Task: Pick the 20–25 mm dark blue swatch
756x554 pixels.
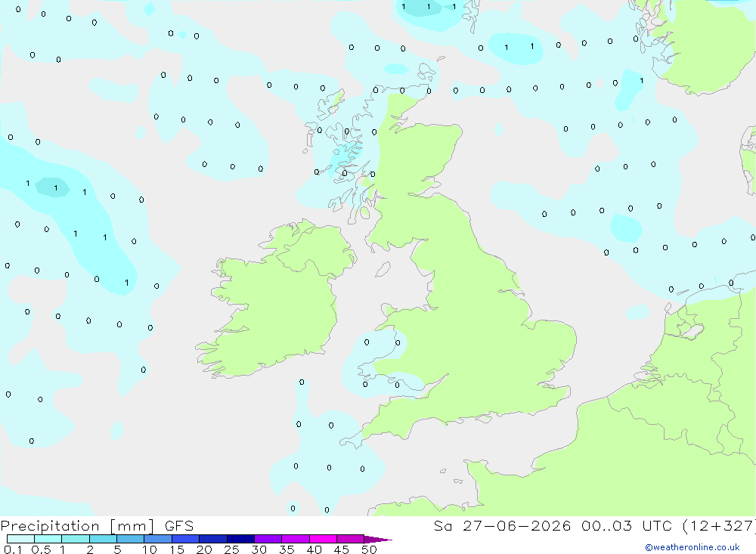Action: [x=213, y=539]
